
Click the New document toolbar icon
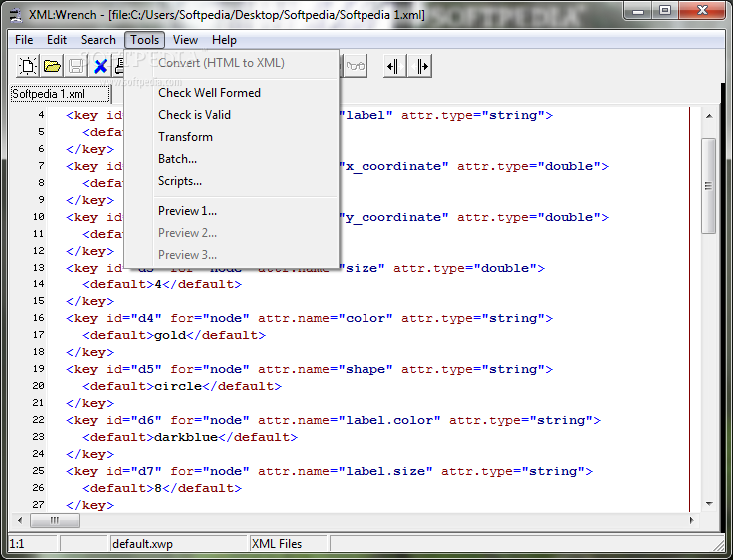click(28, 66)
